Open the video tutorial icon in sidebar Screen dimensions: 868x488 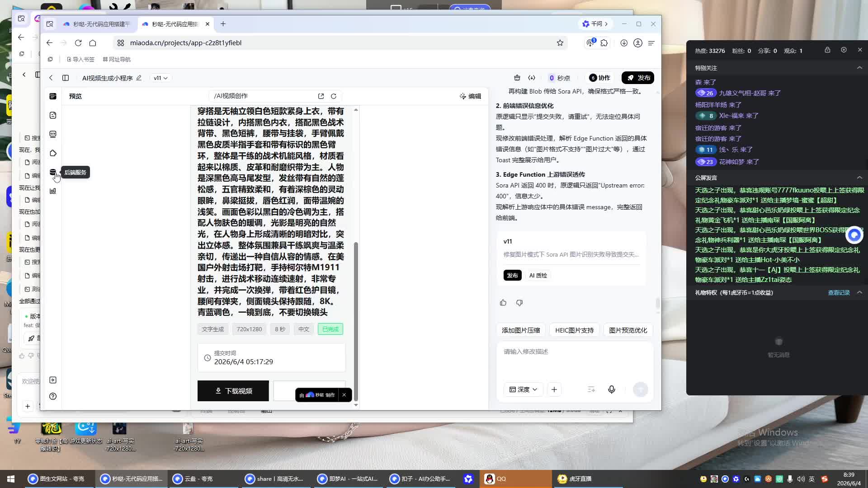(x=53, y=380)
